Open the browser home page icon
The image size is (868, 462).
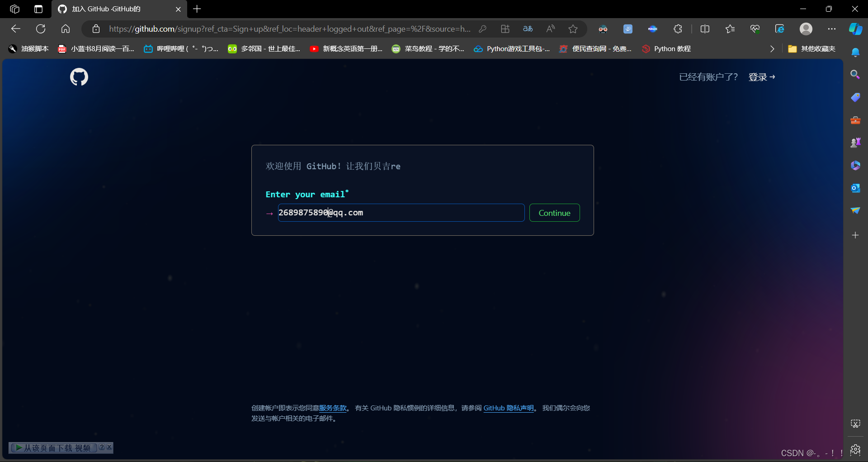point(66,29)
